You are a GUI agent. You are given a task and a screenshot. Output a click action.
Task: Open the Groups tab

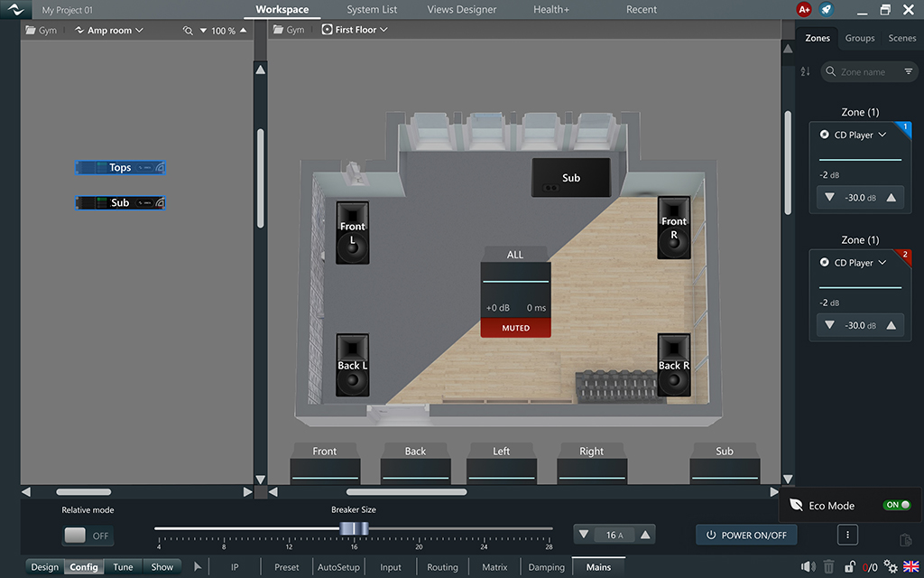point(859,38)
